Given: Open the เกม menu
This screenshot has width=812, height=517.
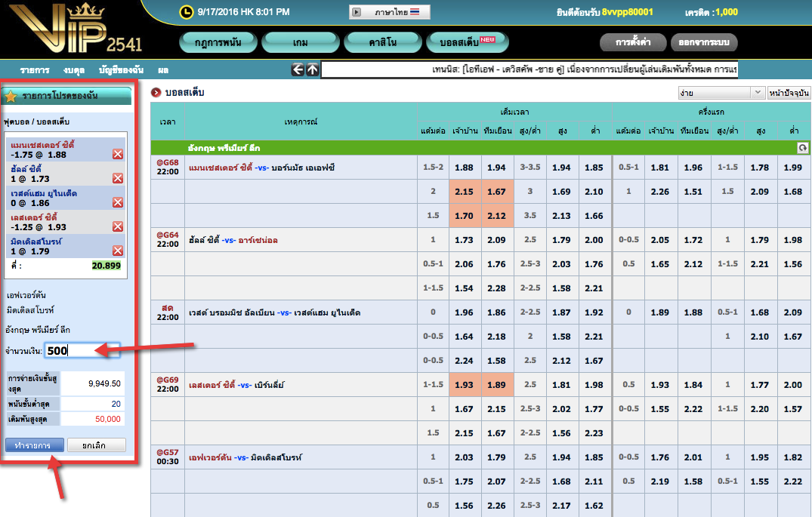Looking at the screenshot, I should (301, 42).
